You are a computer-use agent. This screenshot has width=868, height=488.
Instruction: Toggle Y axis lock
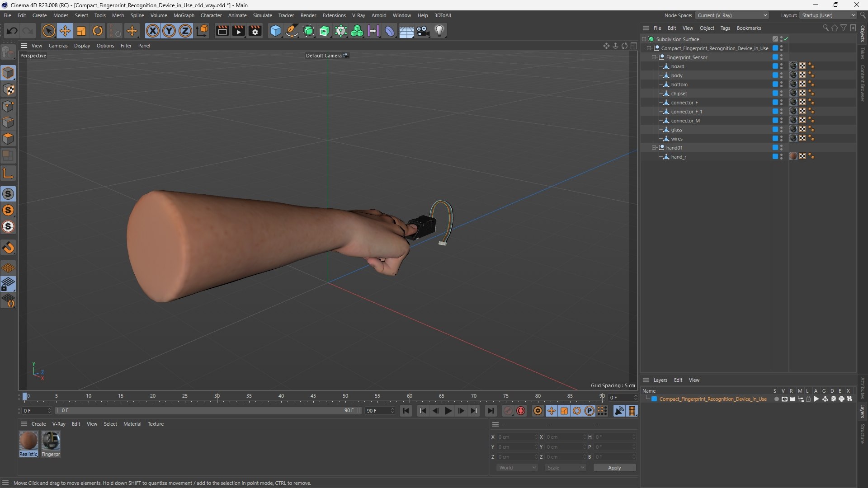pos(169,31)
